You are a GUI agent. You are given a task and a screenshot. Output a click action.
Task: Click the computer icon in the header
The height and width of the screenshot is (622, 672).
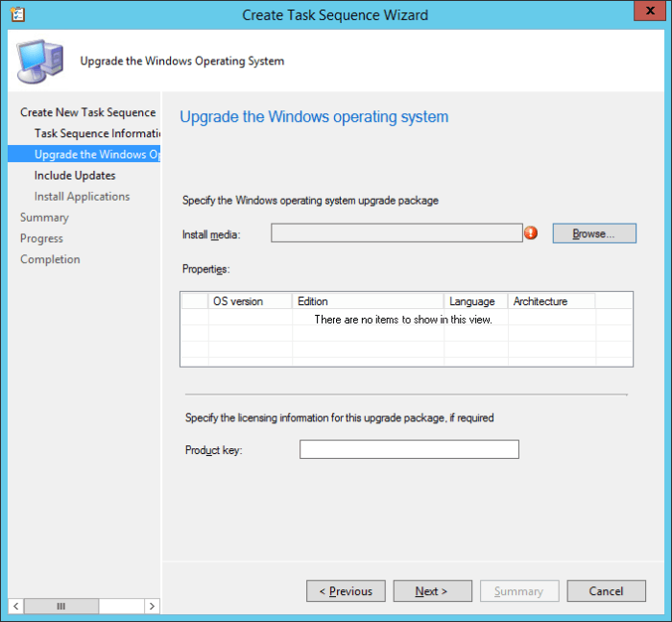pos(40,61)
